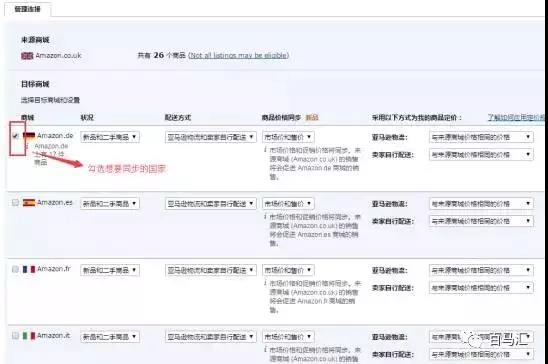Open the condition dropdown for Amazon.it
Viewport: 548px width, 364px height.
110,337
